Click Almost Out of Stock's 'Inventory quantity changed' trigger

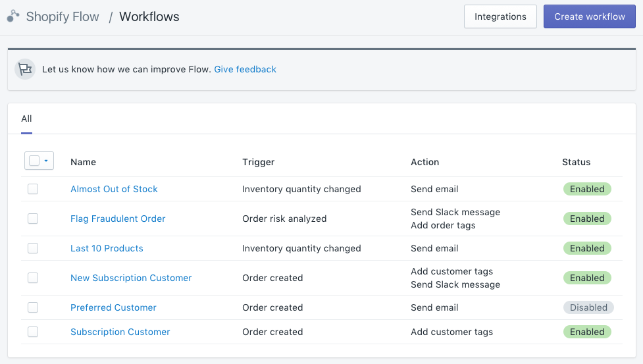[301, 189]
